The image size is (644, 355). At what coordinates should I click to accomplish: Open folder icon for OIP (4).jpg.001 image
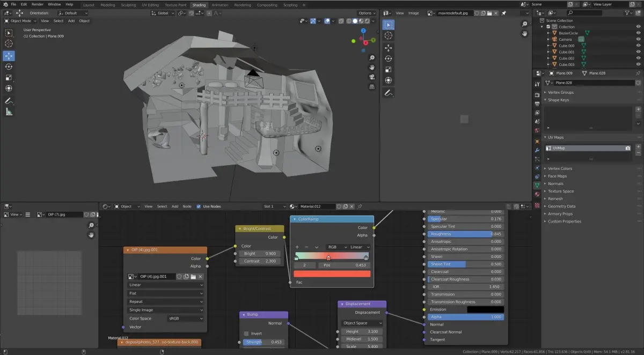[193, 277]
